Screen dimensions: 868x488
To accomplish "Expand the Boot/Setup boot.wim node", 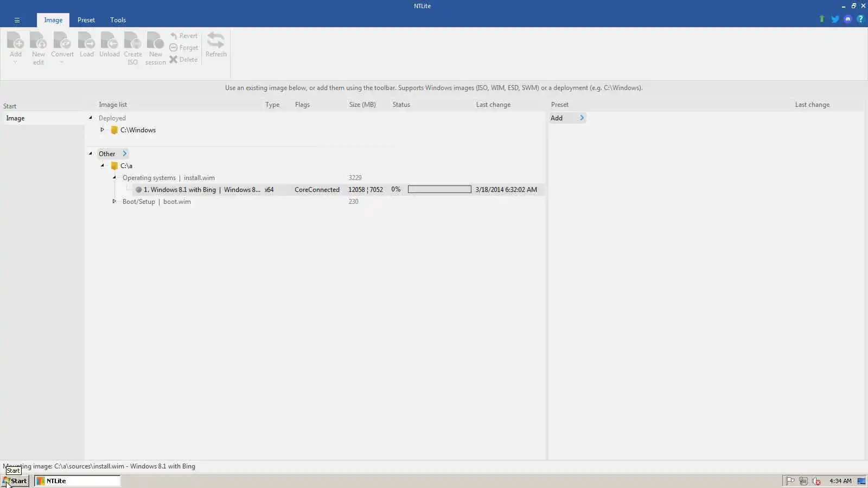I will tap(114, 201).
